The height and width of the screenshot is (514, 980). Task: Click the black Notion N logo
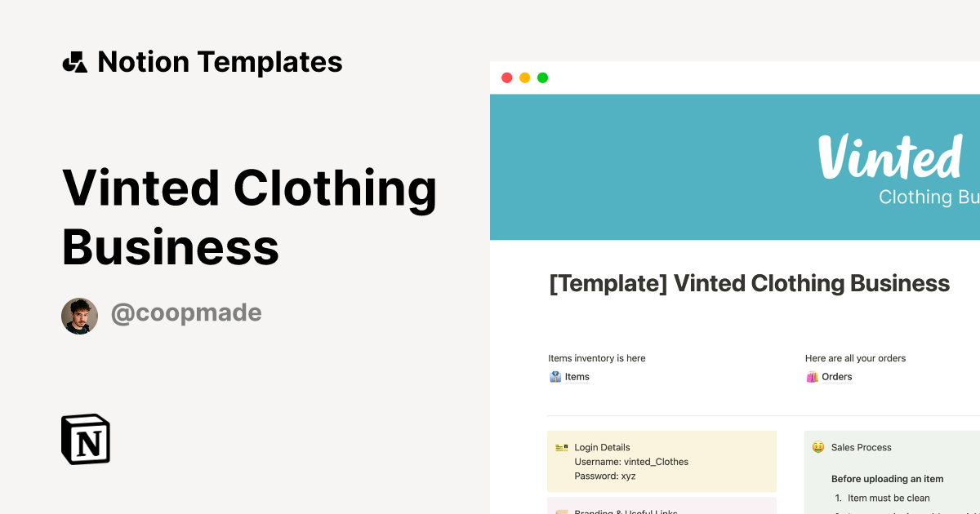click(84, 439)
